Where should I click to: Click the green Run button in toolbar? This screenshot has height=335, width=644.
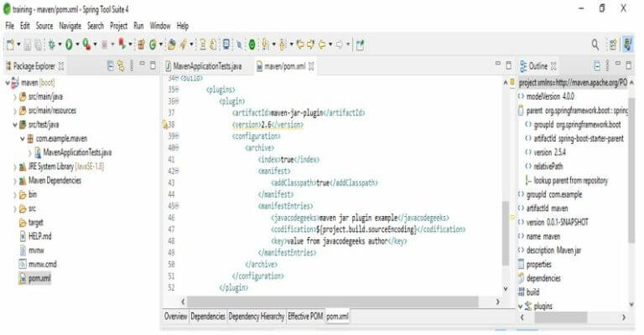click(69, 44)
